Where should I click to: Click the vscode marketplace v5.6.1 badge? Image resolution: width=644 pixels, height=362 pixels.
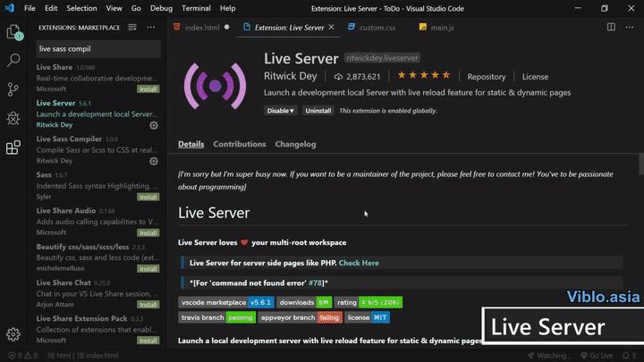pyautogui.click(x=226, y=302)
